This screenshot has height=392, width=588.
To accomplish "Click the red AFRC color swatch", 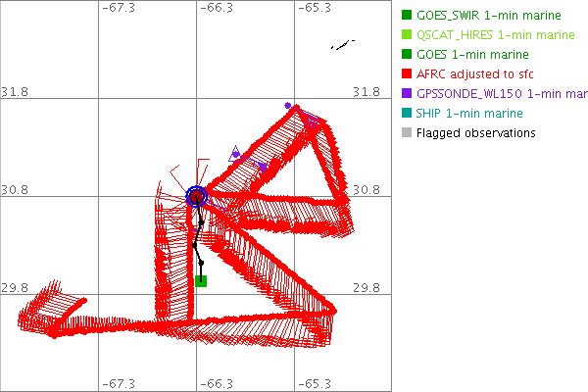I will pyautogui.click(x=407, y=74).
